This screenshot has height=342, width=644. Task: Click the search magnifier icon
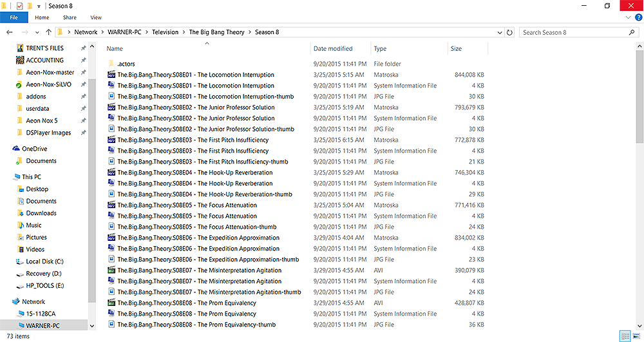[x=632, y=32]
